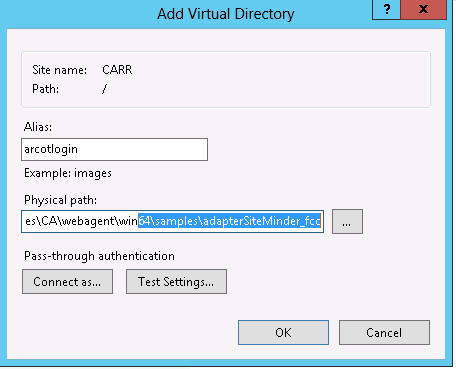Select the CARR site name text

(117, 70)
